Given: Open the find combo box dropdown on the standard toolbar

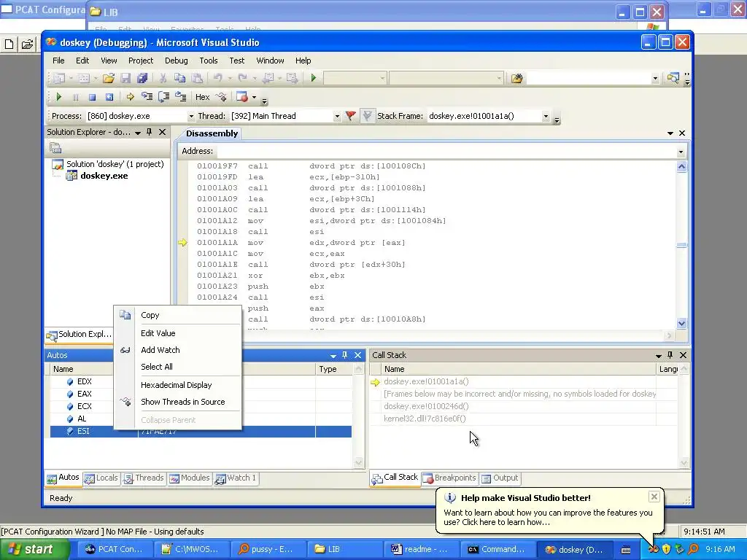Looking at the screenshot, I should [655, 78].
